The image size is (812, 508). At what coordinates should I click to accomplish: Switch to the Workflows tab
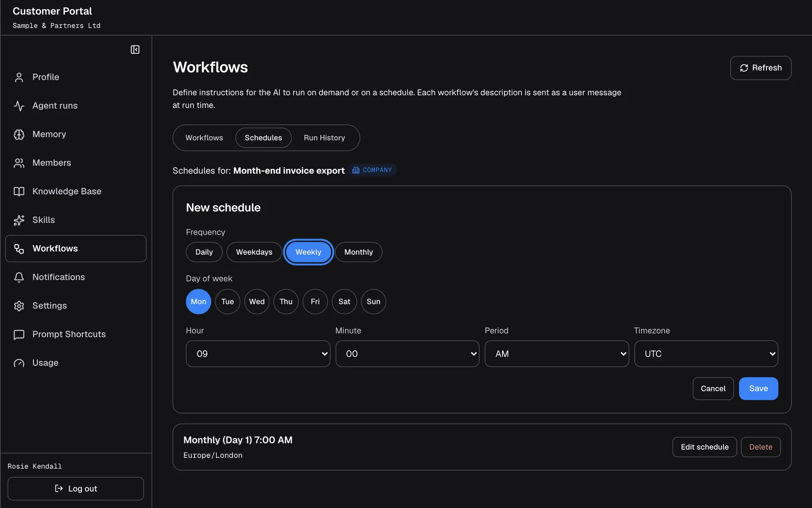pos(204,138)
